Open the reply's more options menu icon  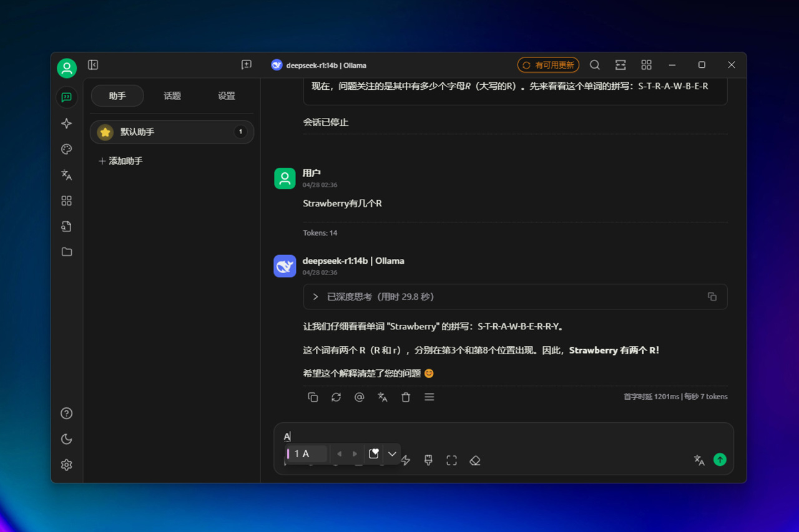(x=429, y=397)
